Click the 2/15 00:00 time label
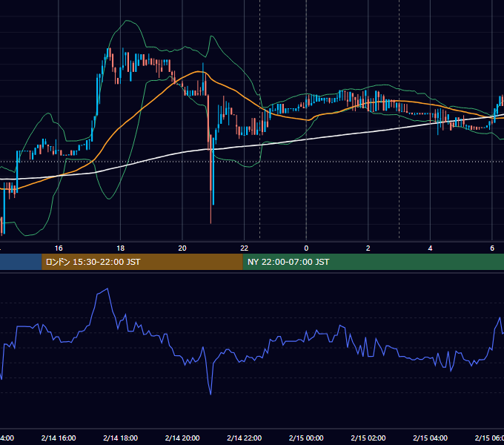The height and width of the screenshot is (445, 504). (x=306, y=438)
